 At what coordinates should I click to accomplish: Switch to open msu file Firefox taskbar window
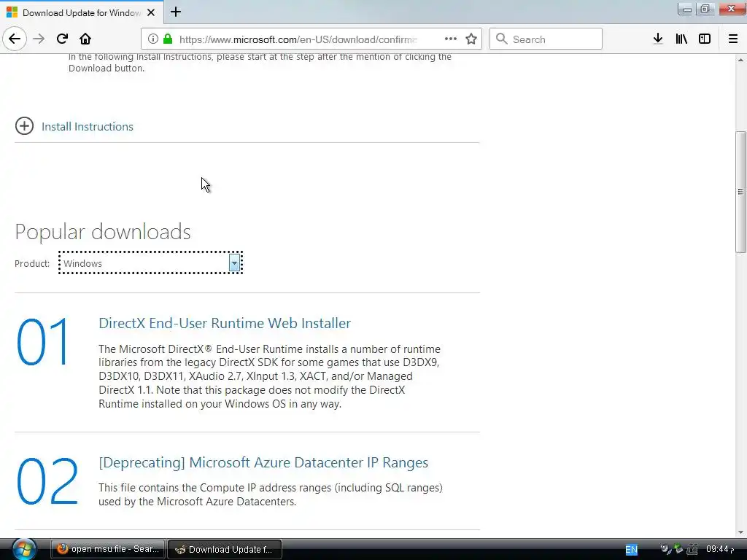108,549
